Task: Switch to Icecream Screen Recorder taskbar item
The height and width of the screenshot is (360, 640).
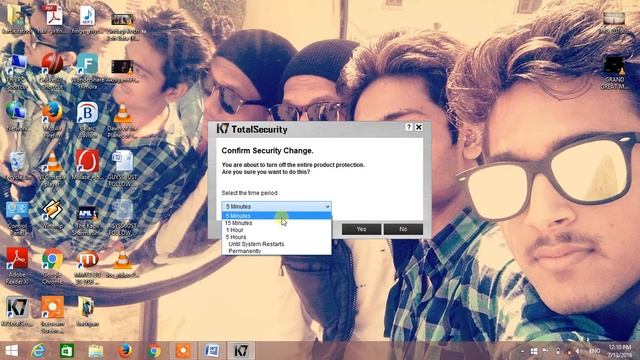Action: pos(183,351)
